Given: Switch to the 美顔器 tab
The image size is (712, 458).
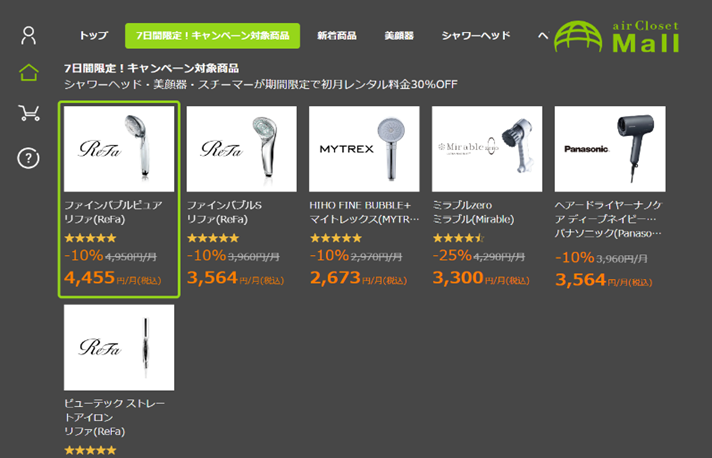Looking at the screenshot, I should pyautogui.click(x=399, y=35).
